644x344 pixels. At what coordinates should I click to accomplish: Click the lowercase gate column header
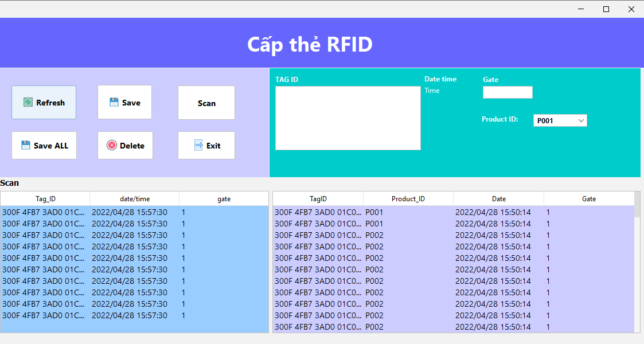tap(224, 199)
